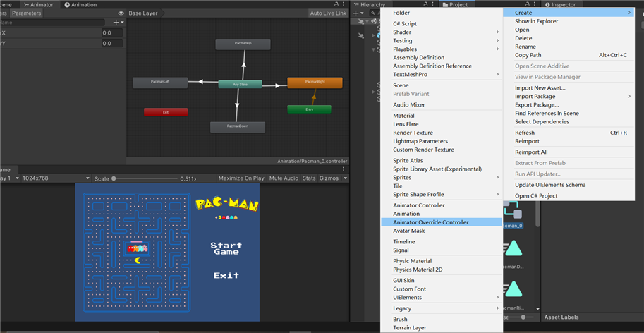
Task: Expand the UIElements submenu
Action: (442, 297)
